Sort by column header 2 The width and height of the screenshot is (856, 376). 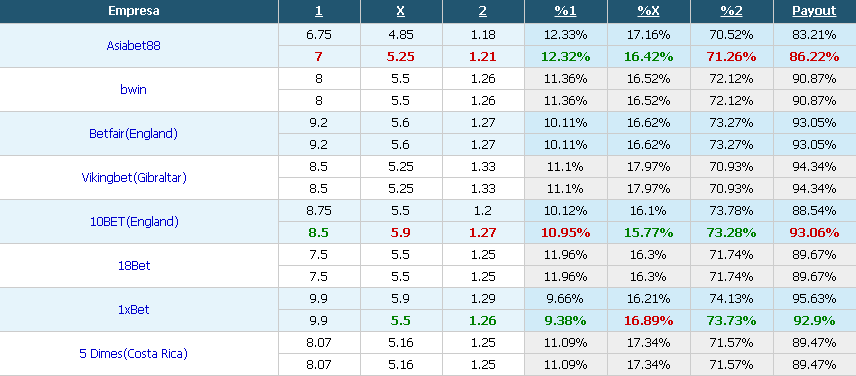(x=483, y=11)
